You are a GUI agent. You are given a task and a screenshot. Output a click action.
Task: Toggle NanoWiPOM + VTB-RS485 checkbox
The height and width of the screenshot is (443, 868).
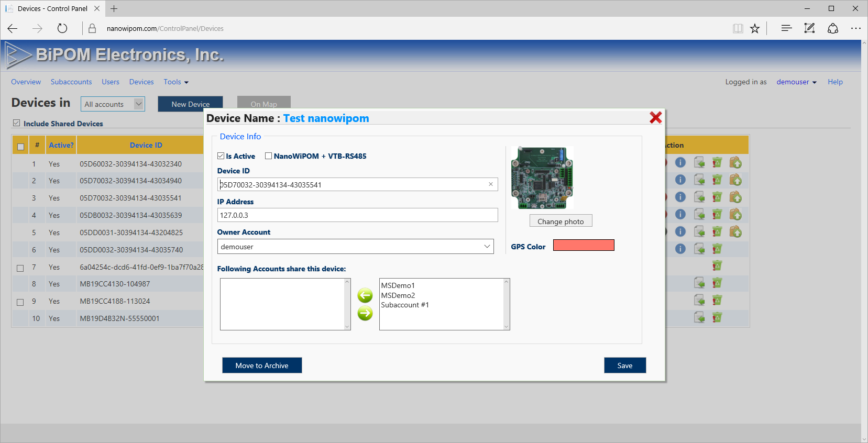(268, 156)
